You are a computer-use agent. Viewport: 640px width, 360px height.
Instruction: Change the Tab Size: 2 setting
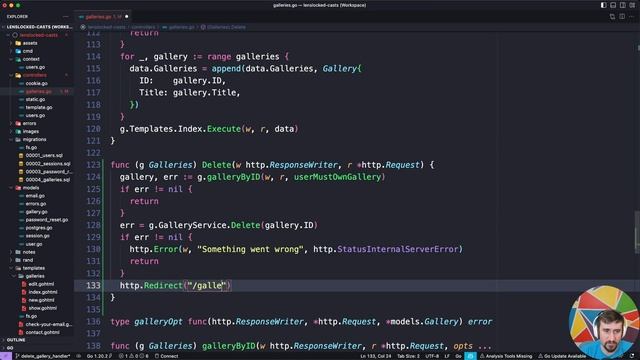tap(408, 356)
